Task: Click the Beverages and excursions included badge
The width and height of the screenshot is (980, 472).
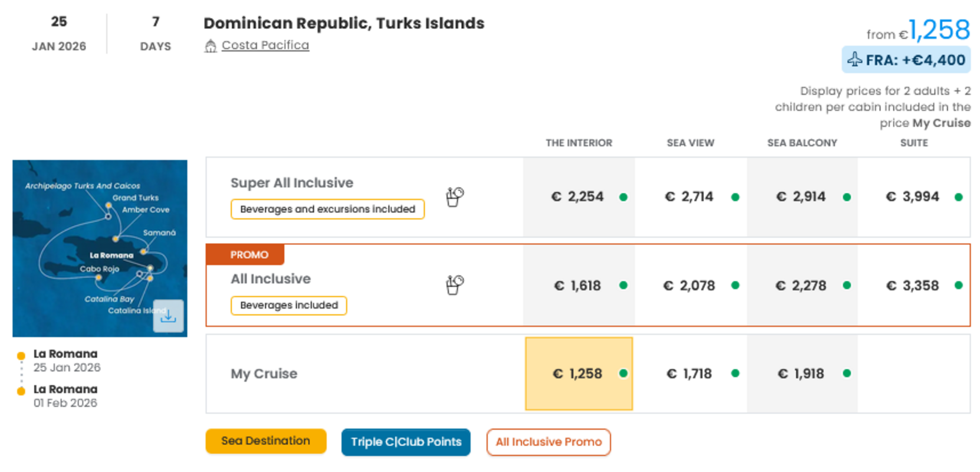Action: point(328,209)
